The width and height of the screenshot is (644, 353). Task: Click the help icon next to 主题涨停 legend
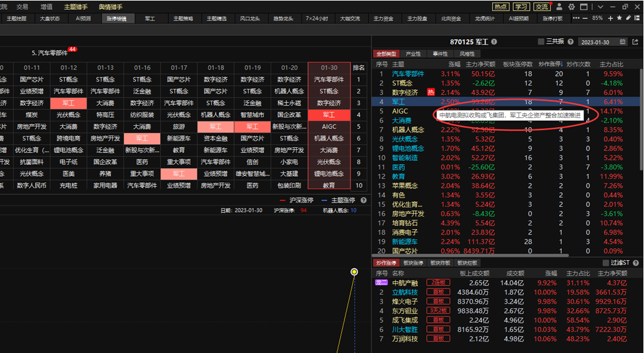pos(363,200)
